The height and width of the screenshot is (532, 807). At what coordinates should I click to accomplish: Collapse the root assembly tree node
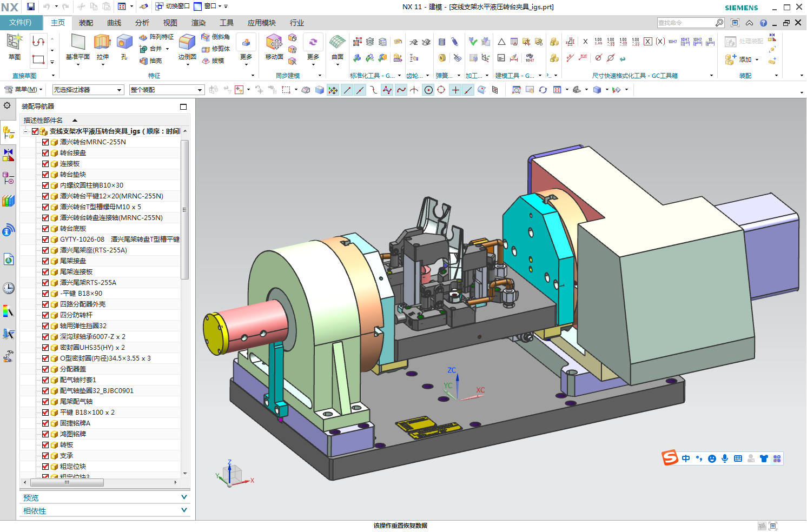25,131
